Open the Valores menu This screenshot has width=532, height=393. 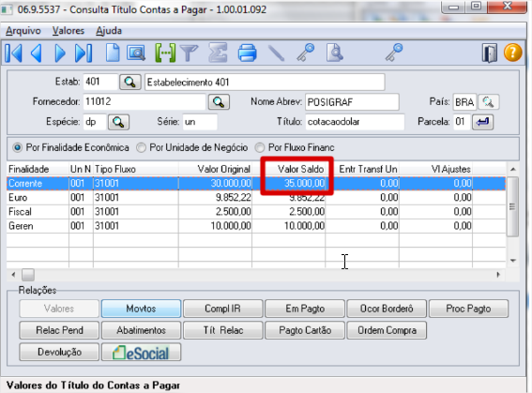click(68, 31)
